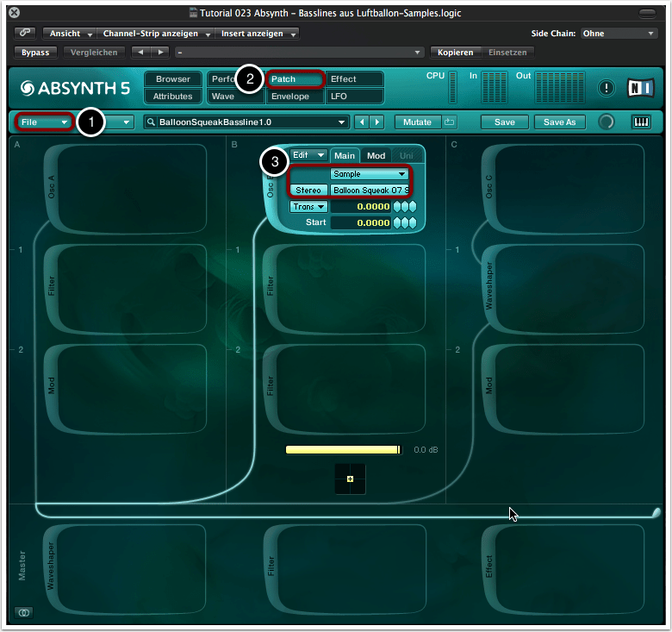Expand the Side Chain Ohne dropdown
The height and width of the screenshot is (632, 672).
(x=618, y=34)
